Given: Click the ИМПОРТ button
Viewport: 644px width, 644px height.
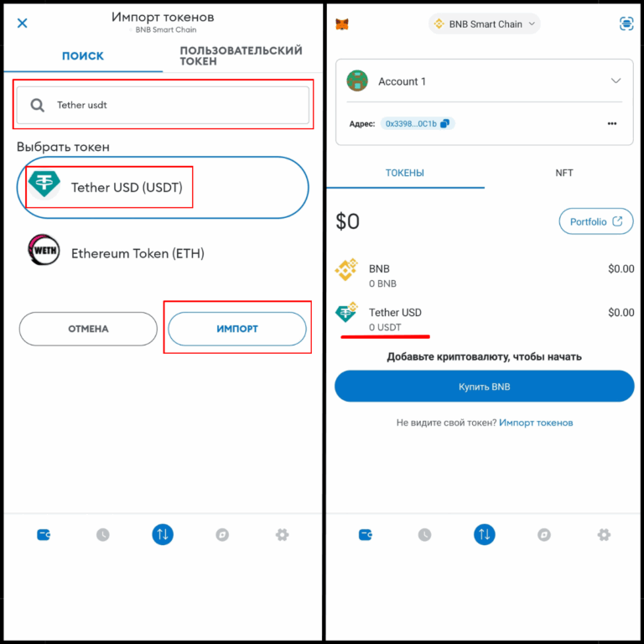Looking at the screenshot, I should click(x=237, y=329).
